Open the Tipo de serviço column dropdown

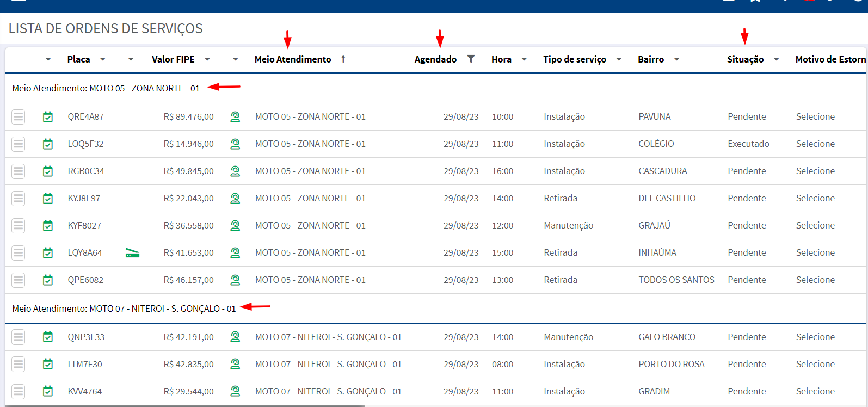(619, 59)
